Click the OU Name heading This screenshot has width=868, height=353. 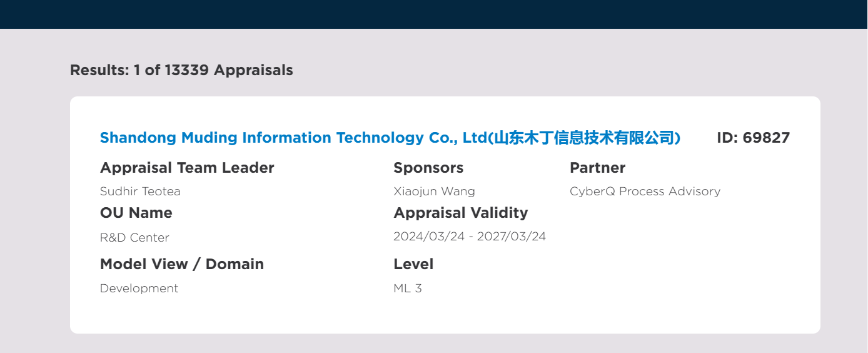coord(136,213)
